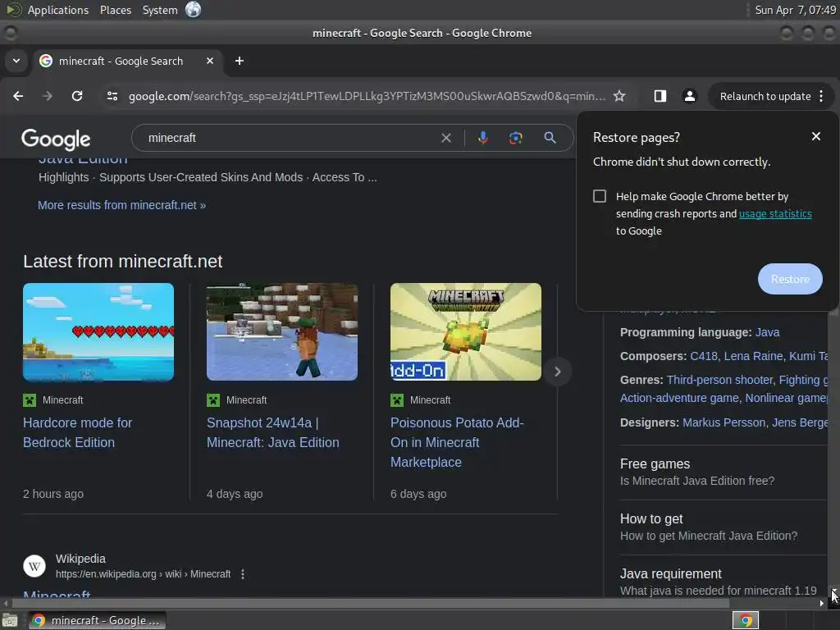Close the Restore pages popup

(x=816, y=137)
